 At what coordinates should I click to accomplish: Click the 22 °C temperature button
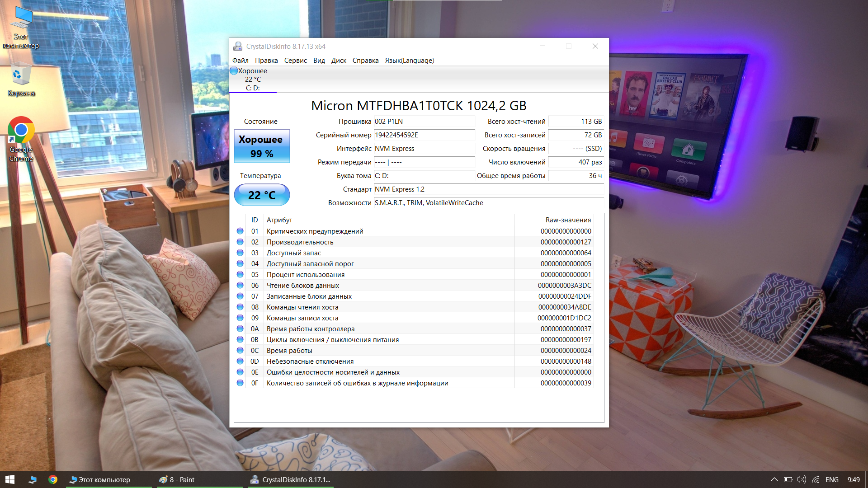pos(261,195)
